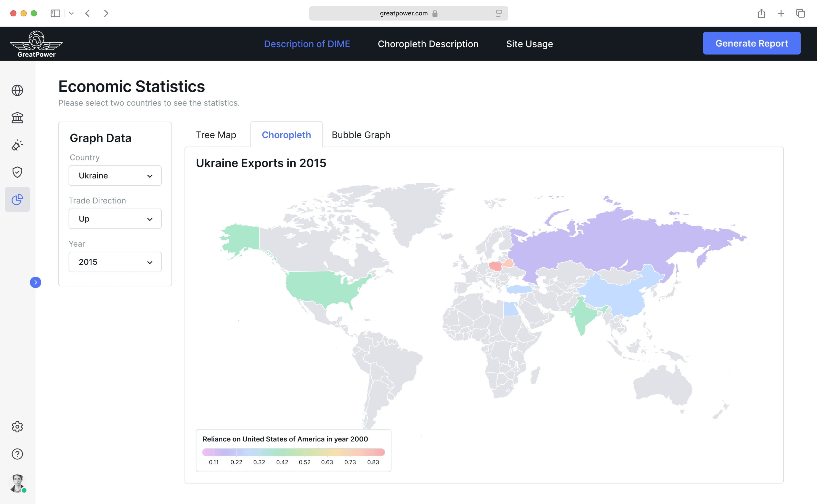
Task: Click the help question mark icon
Action: click(x=17, y=454)
